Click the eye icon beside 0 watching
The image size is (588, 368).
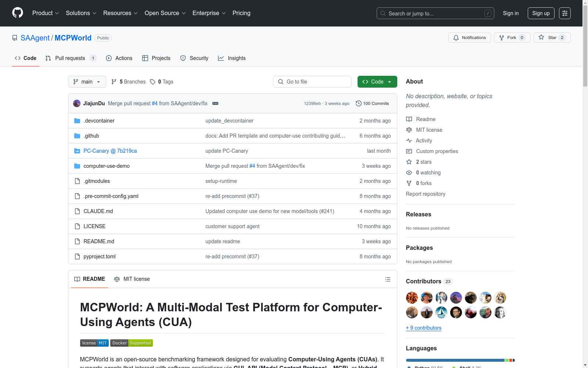(x=409, y=173)
